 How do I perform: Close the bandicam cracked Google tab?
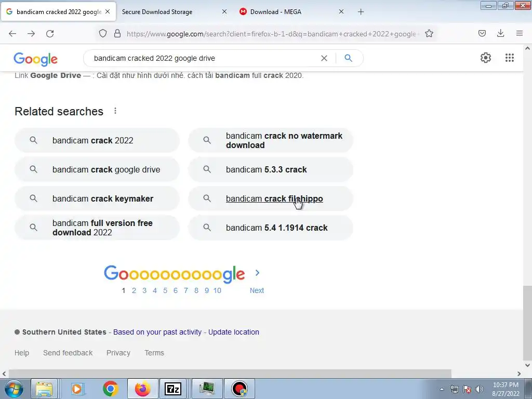tap(108, 11)
